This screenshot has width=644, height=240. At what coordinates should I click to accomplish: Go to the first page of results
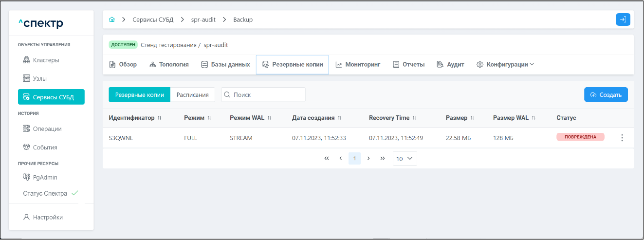tap(327, 159)
